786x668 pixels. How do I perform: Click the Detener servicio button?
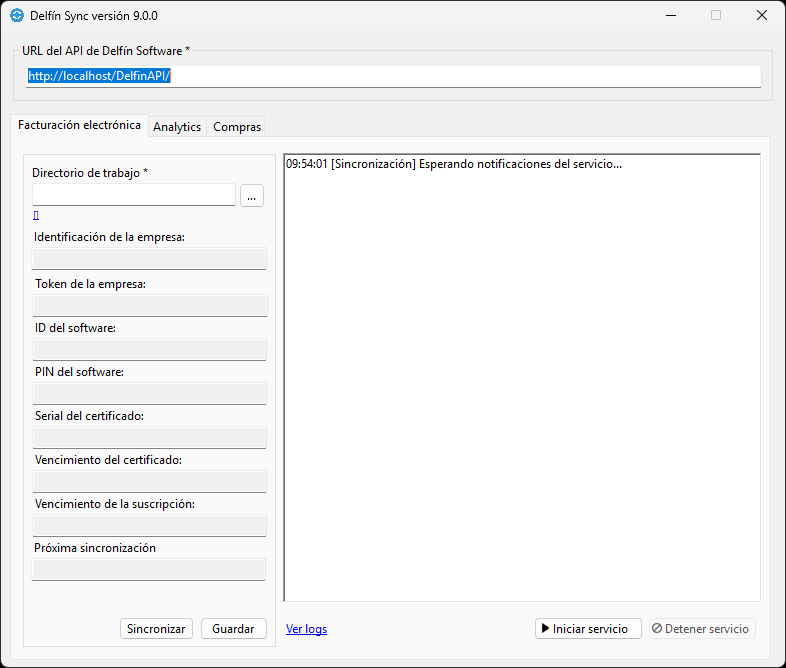(x=702, y=629)
